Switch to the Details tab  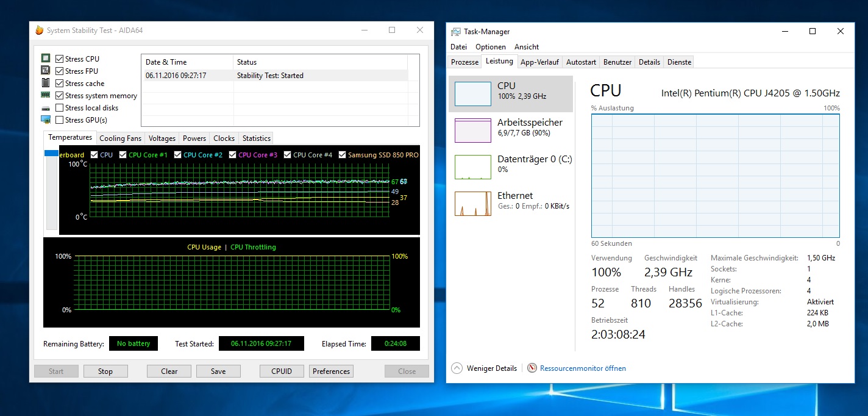click(x=649, y=62)
